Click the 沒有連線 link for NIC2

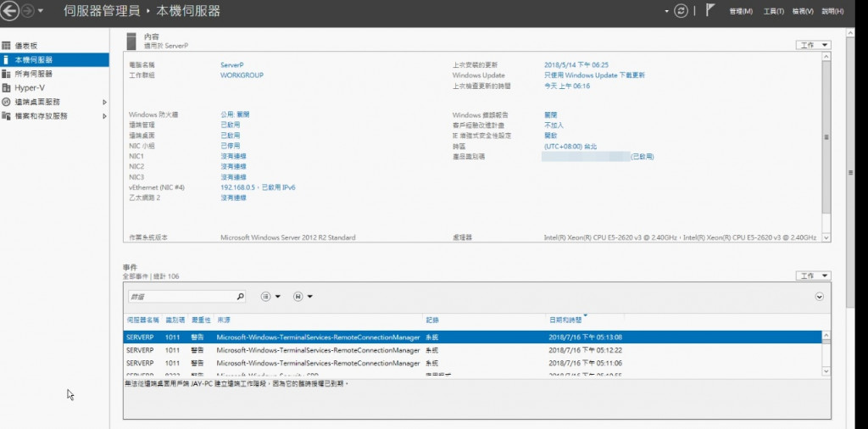click(234, 167)
